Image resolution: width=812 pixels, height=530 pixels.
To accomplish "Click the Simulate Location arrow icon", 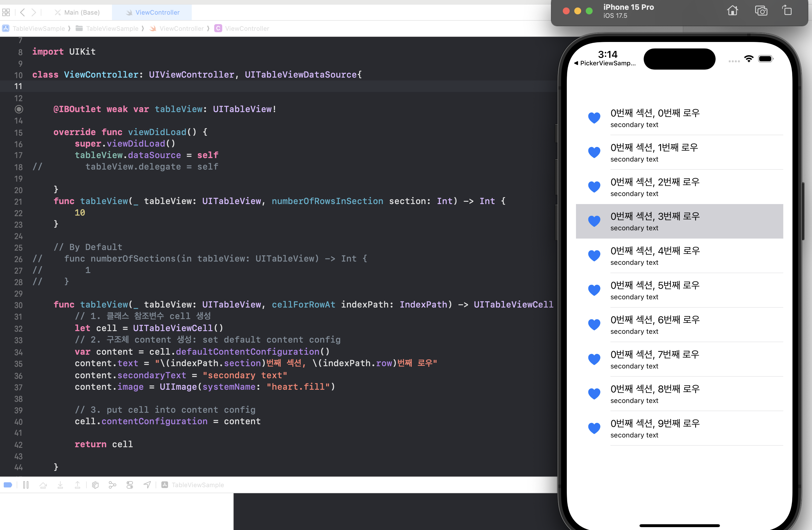I will [x=147, y=485].
